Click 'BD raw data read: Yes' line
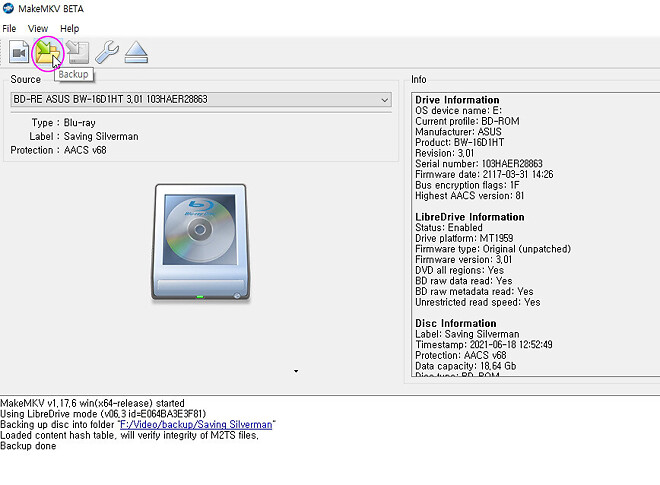The width and height of the screenshot is (660, 485). pyautogui.click(x=464, y=281)
